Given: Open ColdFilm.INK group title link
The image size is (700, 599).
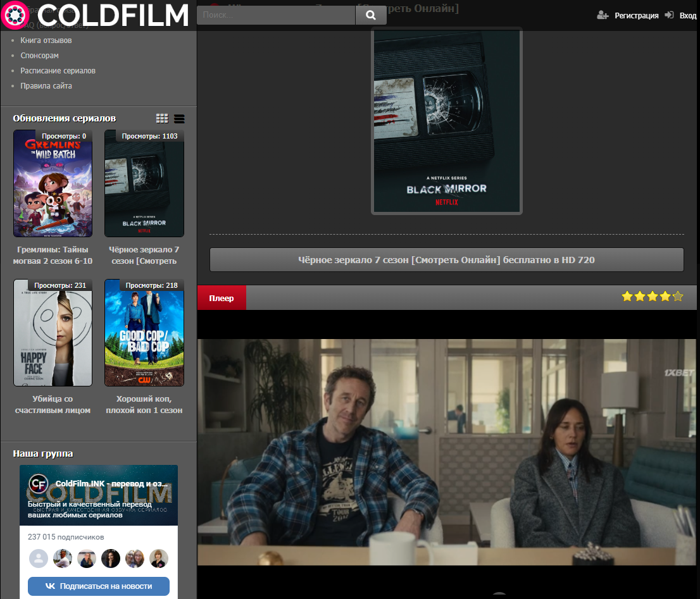Looking at the screenshot, I should 111,483.
